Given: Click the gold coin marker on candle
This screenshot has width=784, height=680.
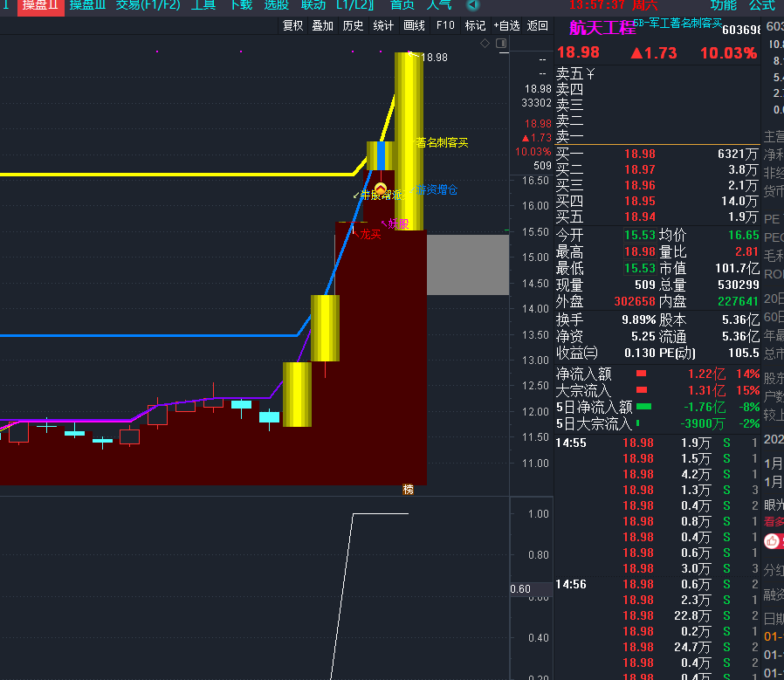Looking at the screenshot, I should tap(381, 189).
